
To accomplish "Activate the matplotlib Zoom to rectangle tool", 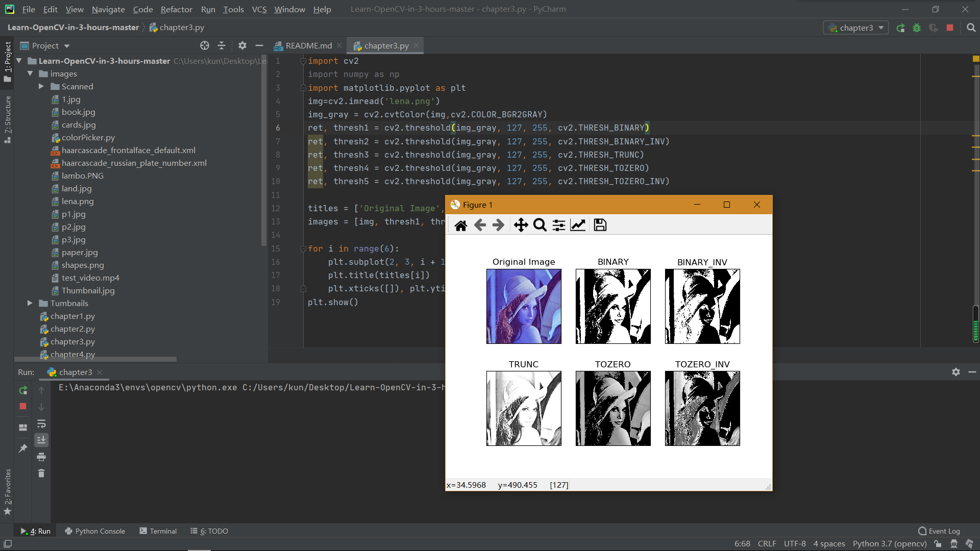I will pyautogui.click(x=540, y=225).
